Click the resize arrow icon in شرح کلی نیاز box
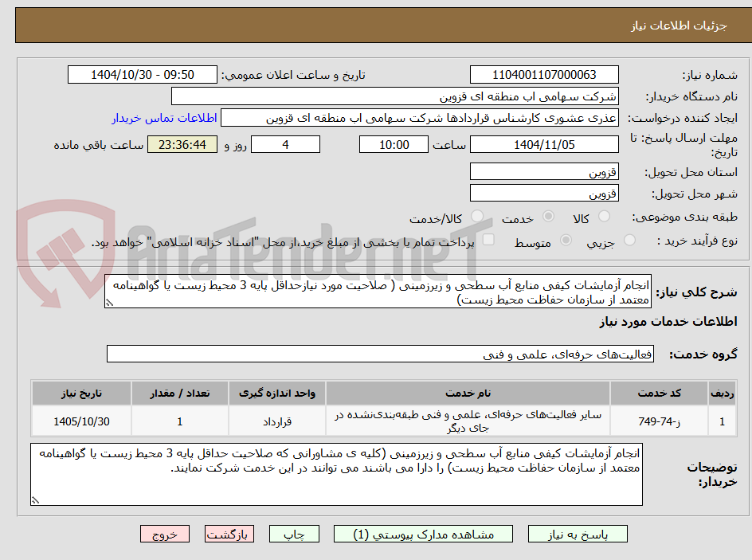 tap(109, 303)
